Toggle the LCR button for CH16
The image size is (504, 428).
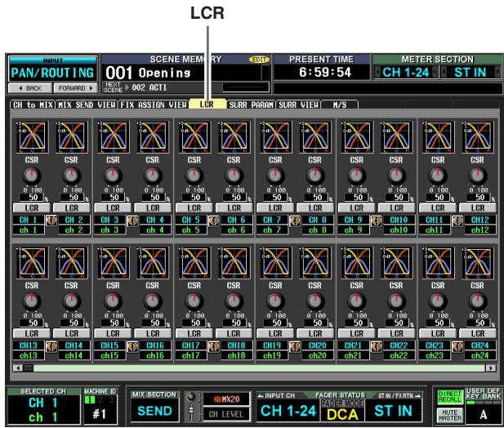click(153, 333)
